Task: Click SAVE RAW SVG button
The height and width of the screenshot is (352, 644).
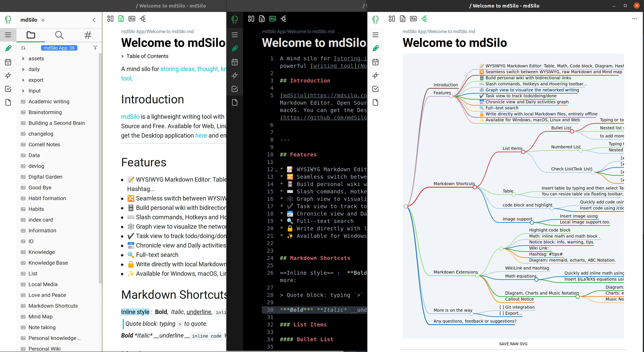Action: click(x=513, y=344)
